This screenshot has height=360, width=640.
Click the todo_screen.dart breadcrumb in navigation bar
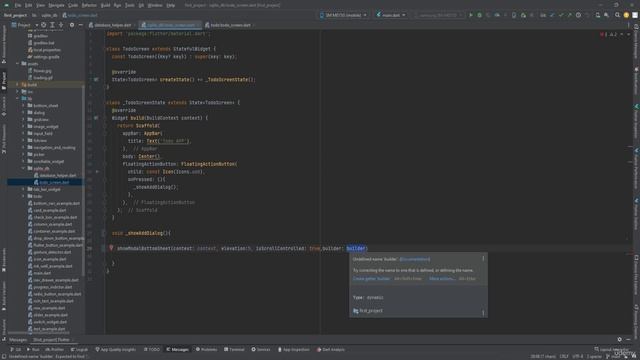[80, 15]
